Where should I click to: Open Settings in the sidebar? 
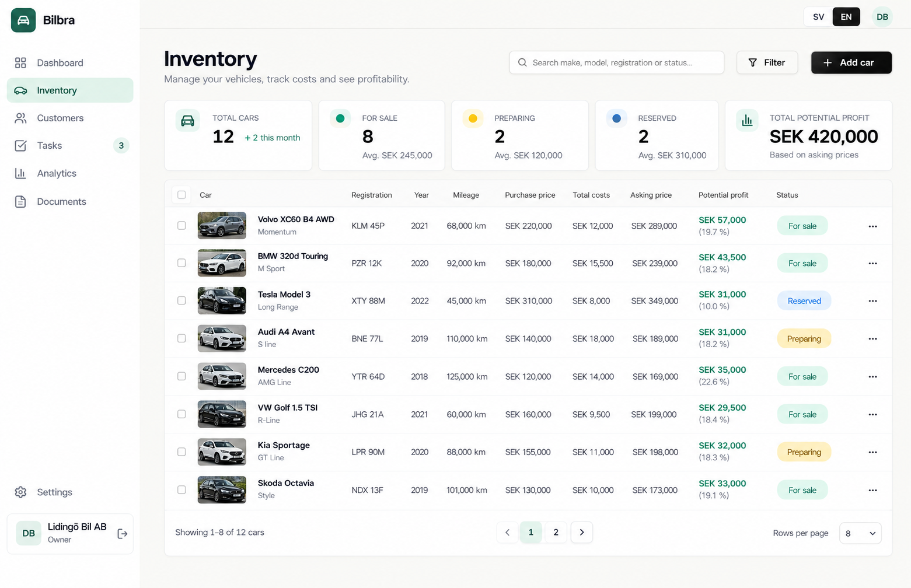70,492
